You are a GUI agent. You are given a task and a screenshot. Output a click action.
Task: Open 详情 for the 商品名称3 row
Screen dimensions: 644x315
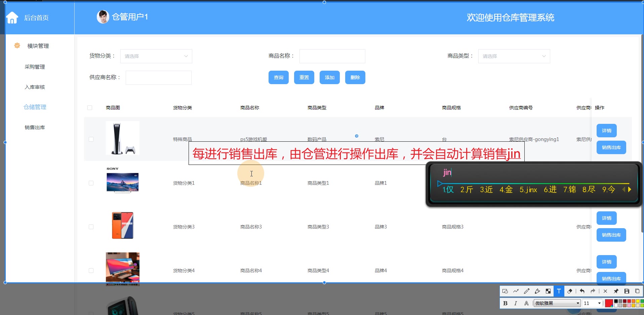(607, 218)
